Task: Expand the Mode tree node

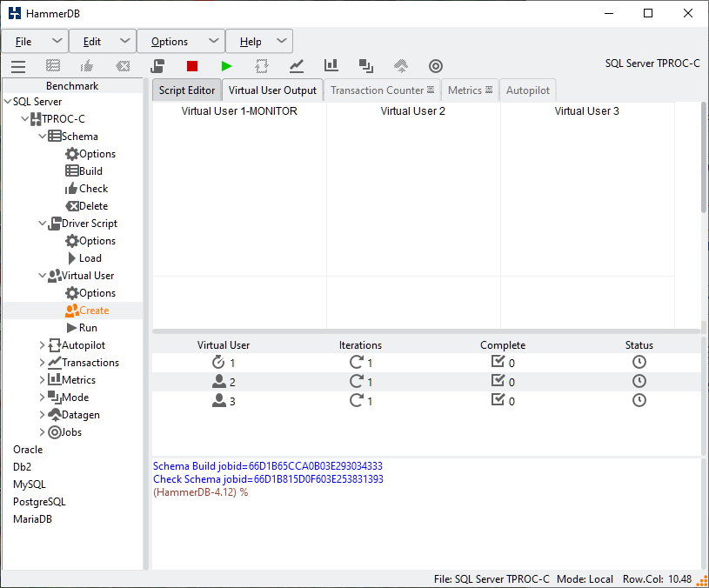Action: click(x=42, y=398)
